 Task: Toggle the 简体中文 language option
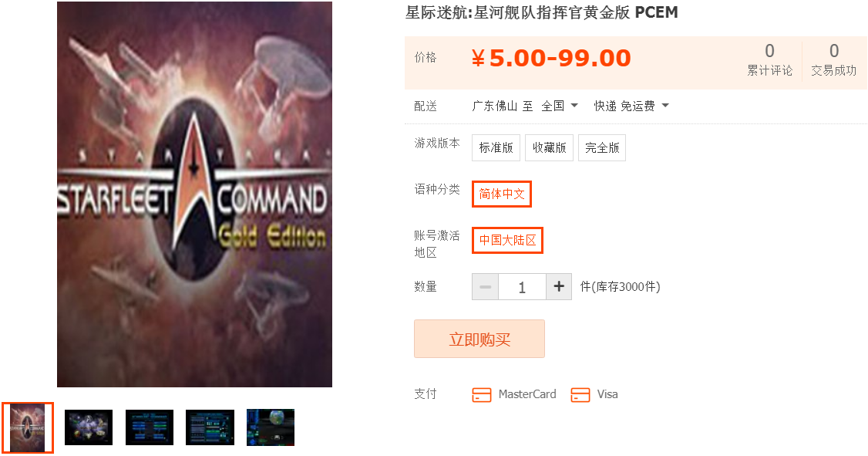502,194
